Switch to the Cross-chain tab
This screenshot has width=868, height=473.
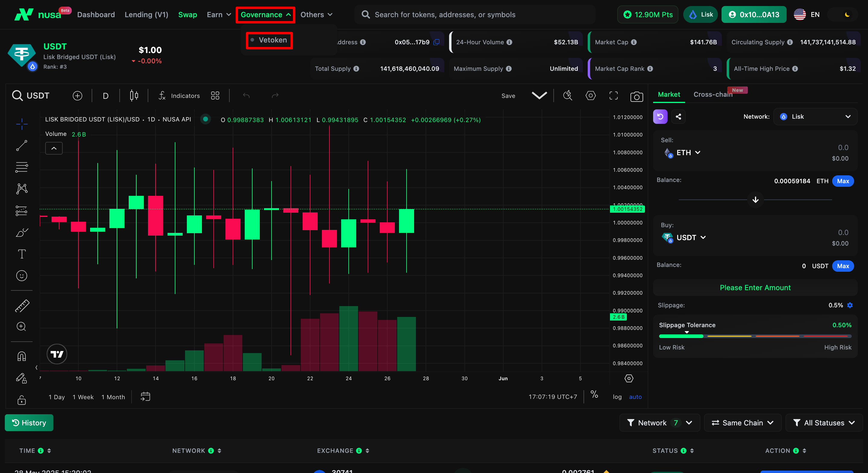pyautogui.click(x=713, y=94)
